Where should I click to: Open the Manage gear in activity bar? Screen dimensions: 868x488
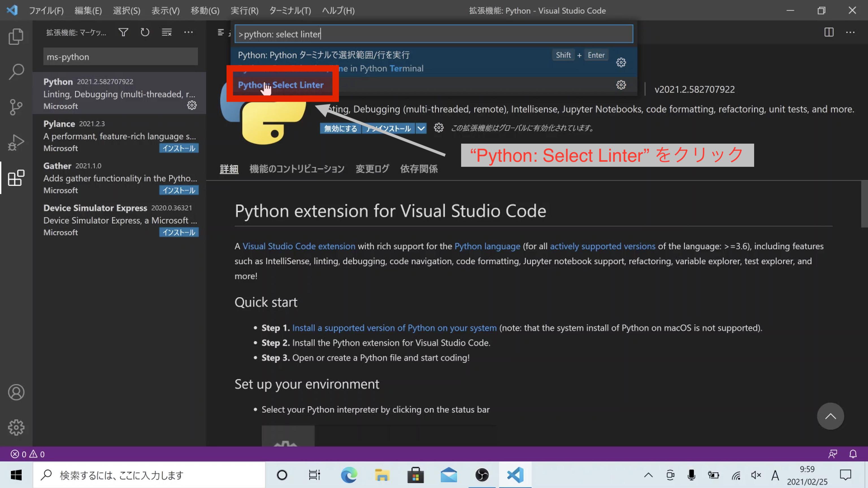tap(16, 427)
